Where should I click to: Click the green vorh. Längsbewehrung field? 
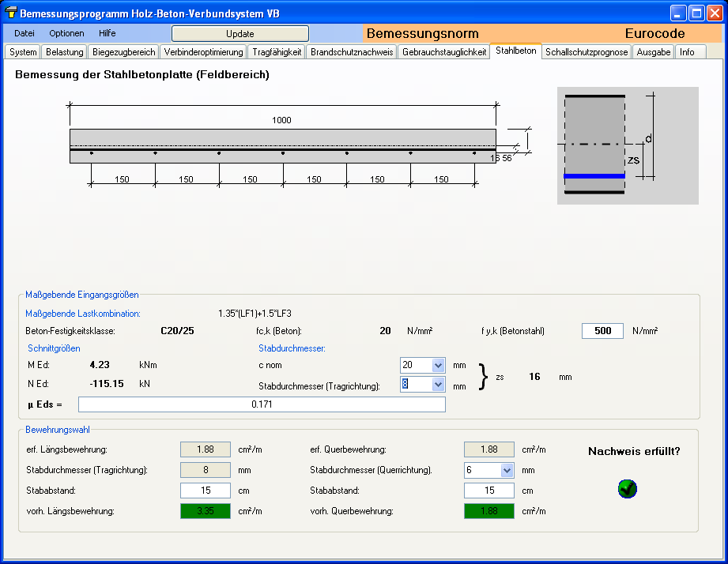205,511
